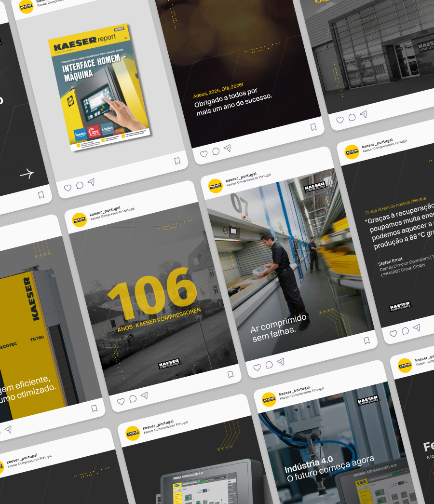Comment on the '106 Anos' post
The image size is (434, 504).
point(133,399)
